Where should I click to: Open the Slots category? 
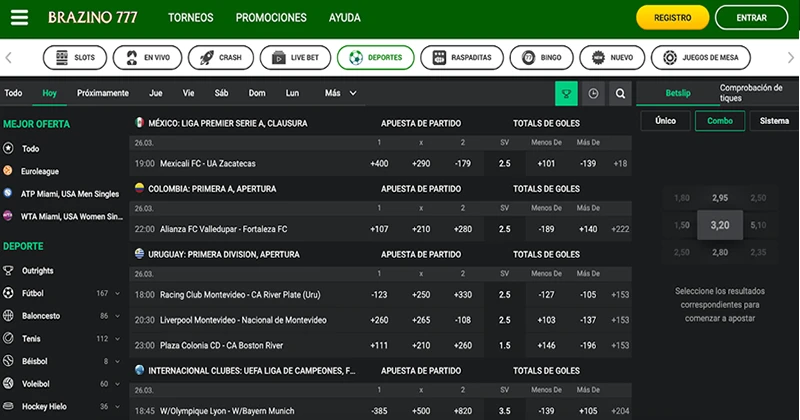point(74,58)
